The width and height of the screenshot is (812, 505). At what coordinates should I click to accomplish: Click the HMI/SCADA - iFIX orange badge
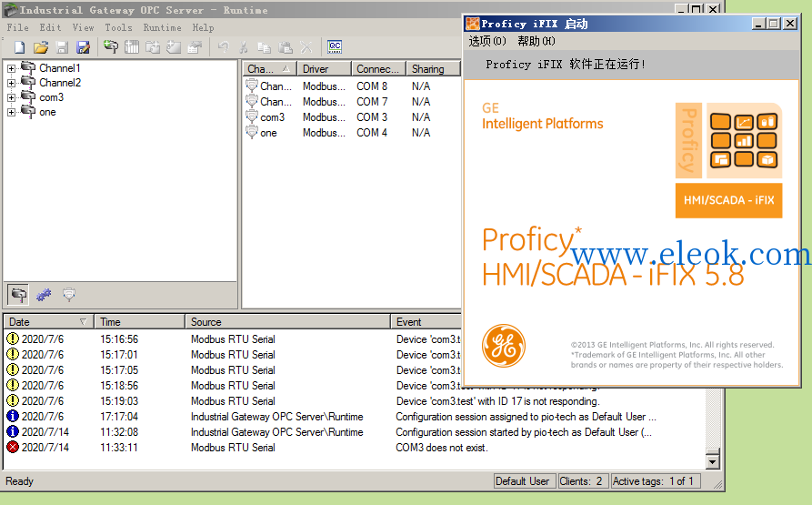(x=728, y=200)
